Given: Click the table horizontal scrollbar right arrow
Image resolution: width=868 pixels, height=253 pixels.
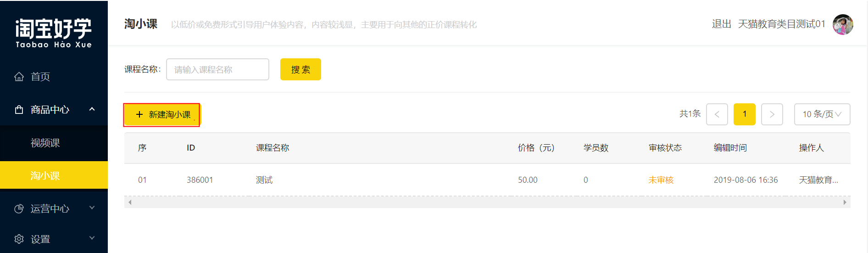Looking at the screenshot, I should [845, 202].
